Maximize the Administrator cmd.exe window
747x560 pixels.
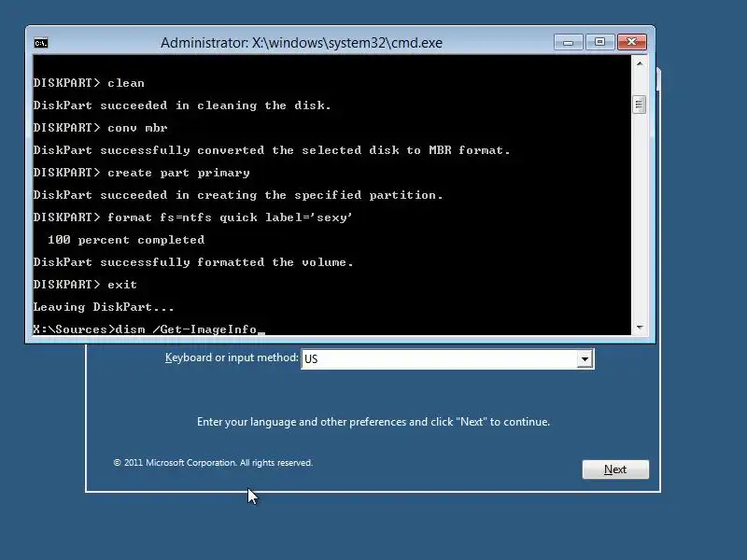pos(599,42)
